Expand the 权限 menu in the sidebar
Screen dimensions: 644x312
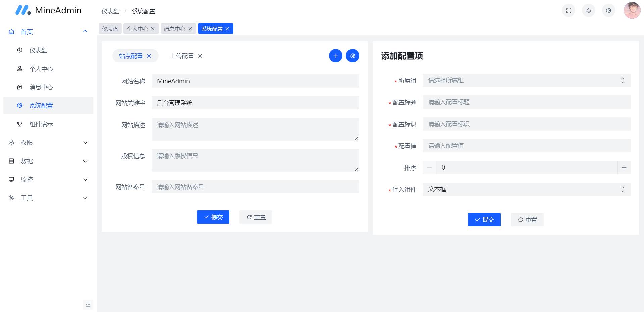click(x=47, y=142)
